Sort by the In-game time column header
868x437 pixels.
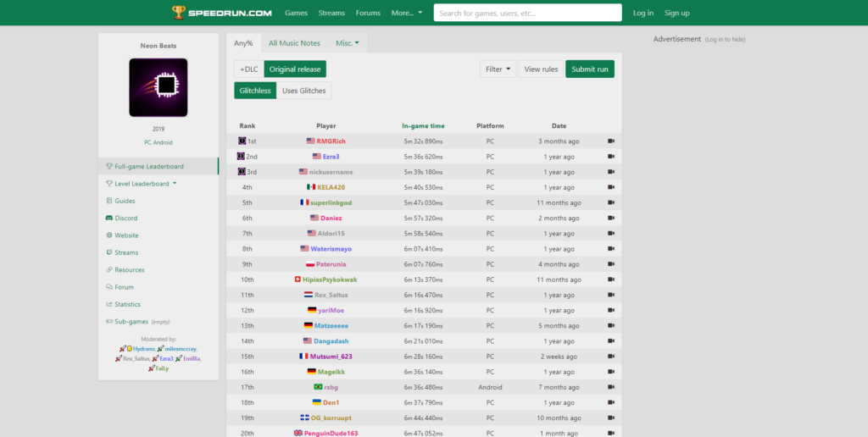click(423, 125)
